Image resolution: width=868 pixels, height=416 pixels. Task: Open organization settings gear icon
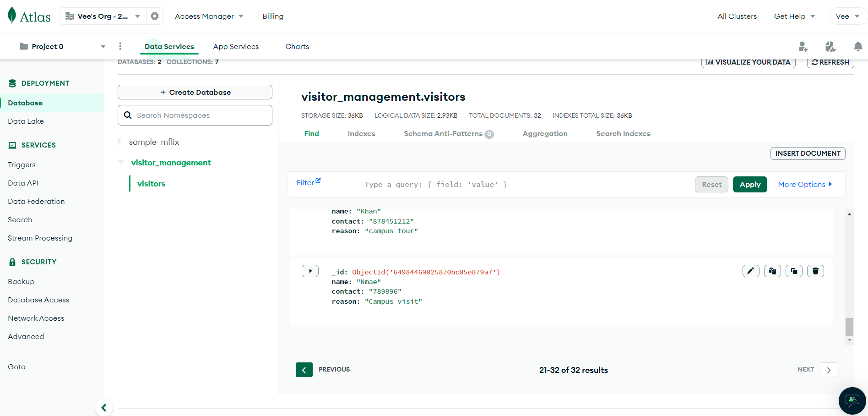(155, 16)
